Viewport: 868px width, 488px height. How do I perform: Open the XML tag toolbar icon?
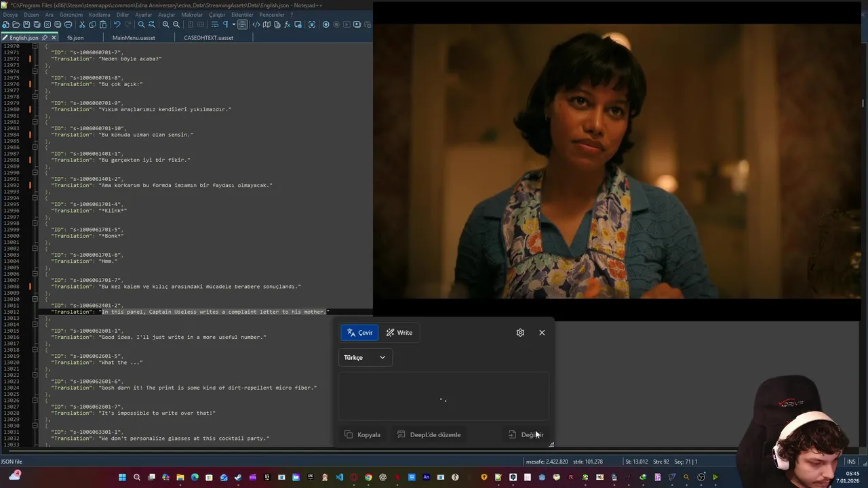point(256,24)
